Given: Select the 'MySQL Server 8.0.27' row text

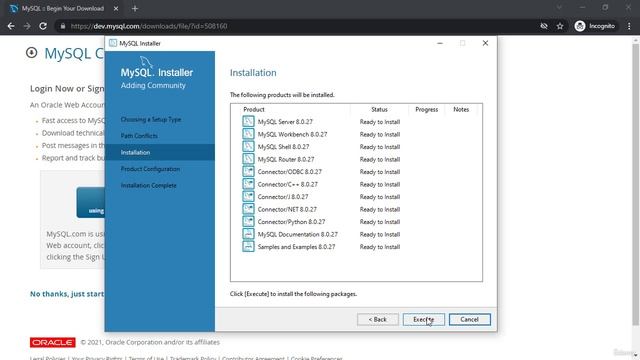Looking at the screenshot, I should coord(285,122).
